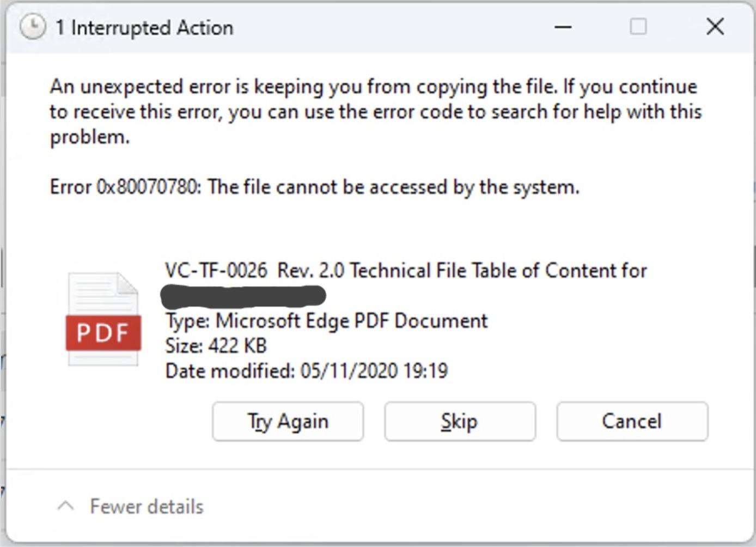
Task: Minimize the Interrupted Action dialog
Action: (563, 27)
